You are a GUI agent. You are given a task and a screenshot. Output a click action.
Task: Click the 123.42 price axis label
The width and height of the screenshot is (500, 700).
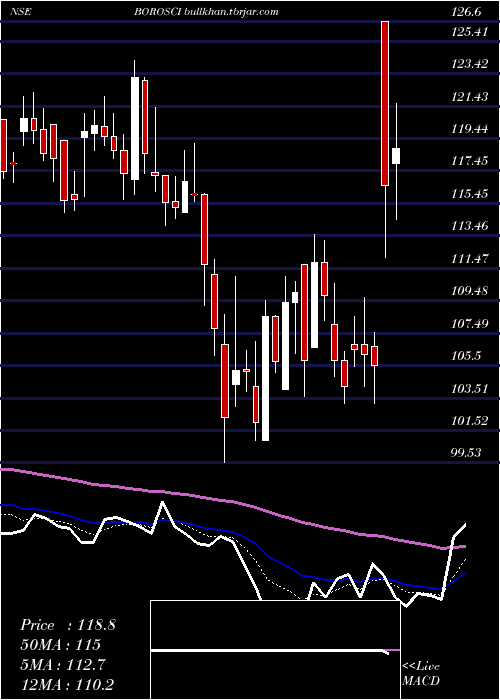[470, 65]
